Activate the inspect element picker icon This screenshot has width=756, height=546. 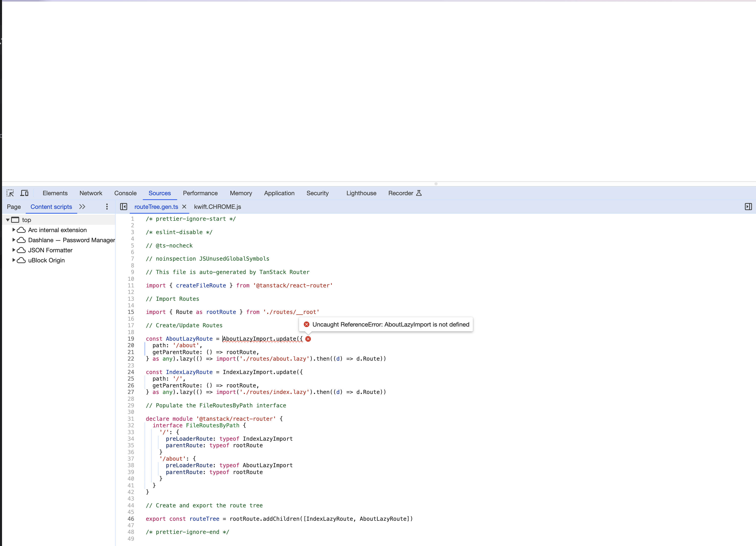pyautogui.click(x=10, y=193)
